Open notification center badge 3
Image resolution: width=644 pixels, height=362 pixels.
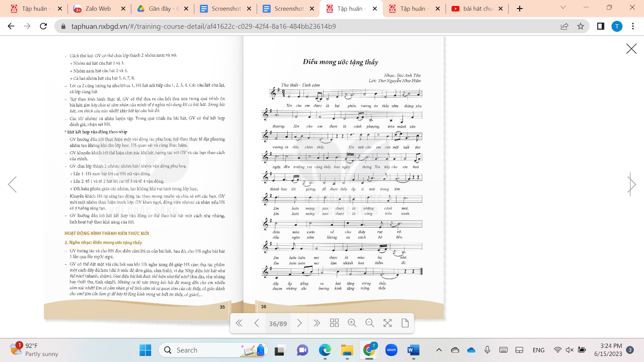(630, 350)
